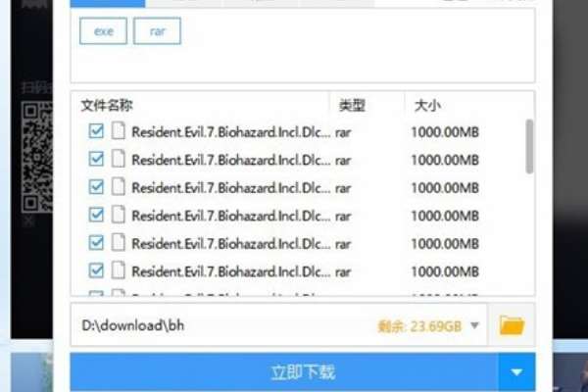Expand the arrow beside 立即下载

[516, 372]
